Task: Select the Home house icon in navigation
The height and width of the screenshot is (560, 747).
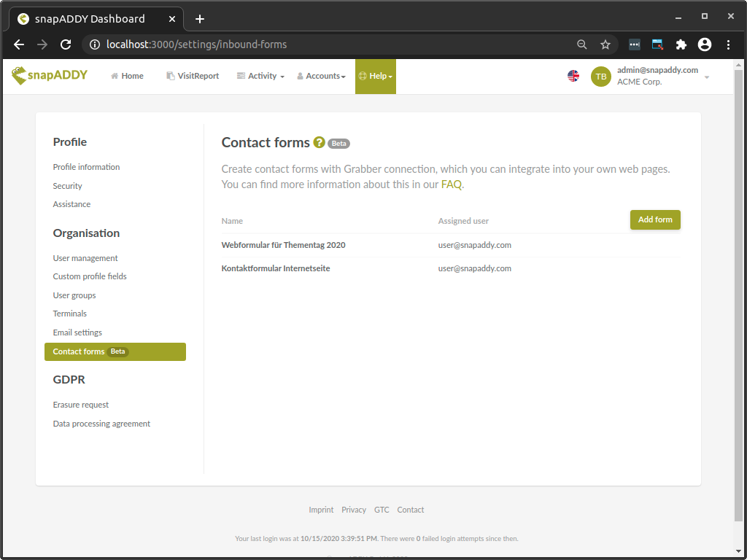Action: pyautogui.click(x=113, y=75)
